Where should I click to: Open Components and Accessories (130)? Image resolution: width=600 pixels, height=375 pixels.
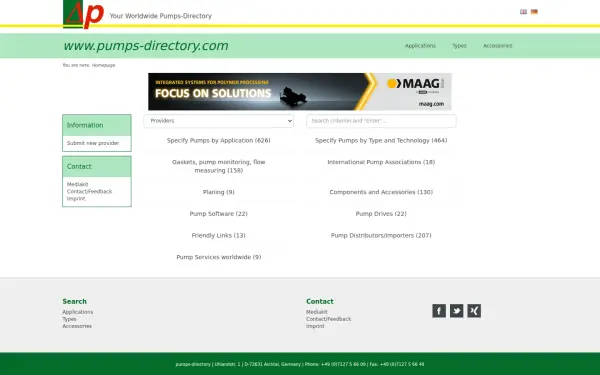381,192
